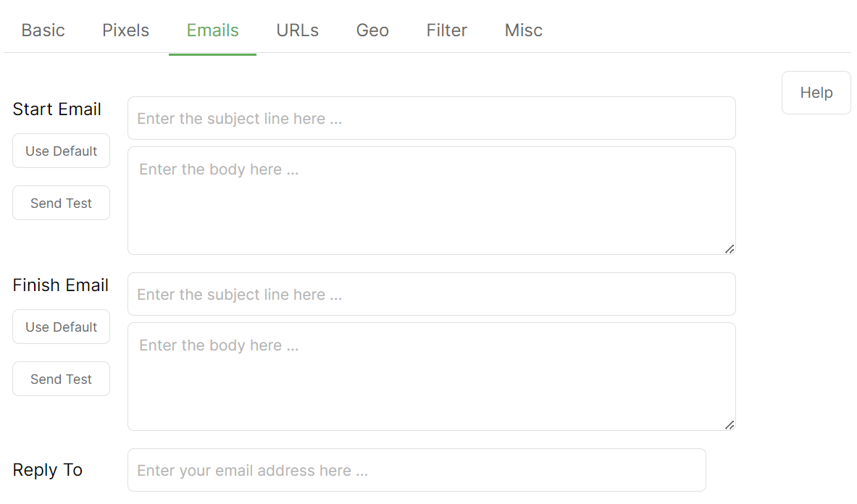
Task: Click the Reply To label
Action: (48, 470)
